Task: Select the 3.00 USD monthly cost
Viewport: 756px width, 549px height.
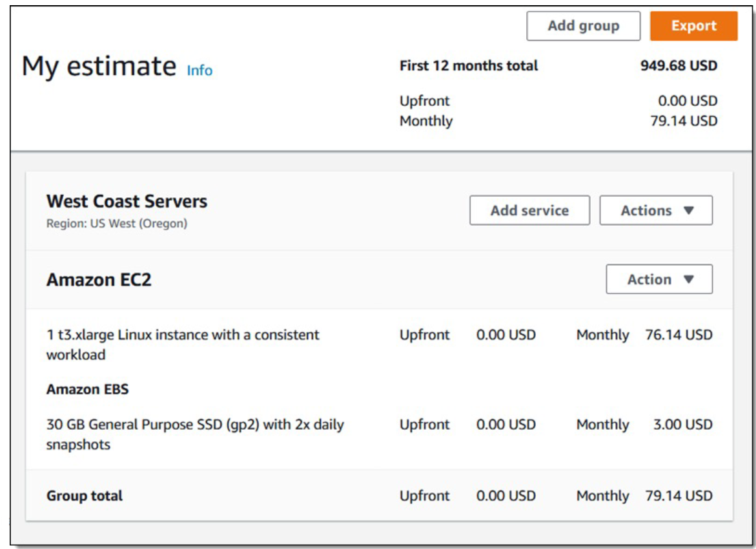Action: coord(682,424)
